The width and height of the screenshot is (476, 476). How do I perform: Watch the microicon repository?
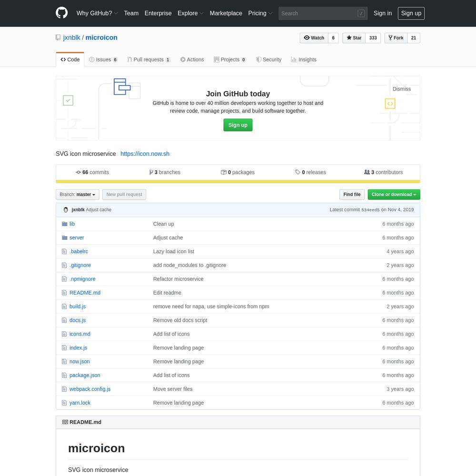(314, 38)
